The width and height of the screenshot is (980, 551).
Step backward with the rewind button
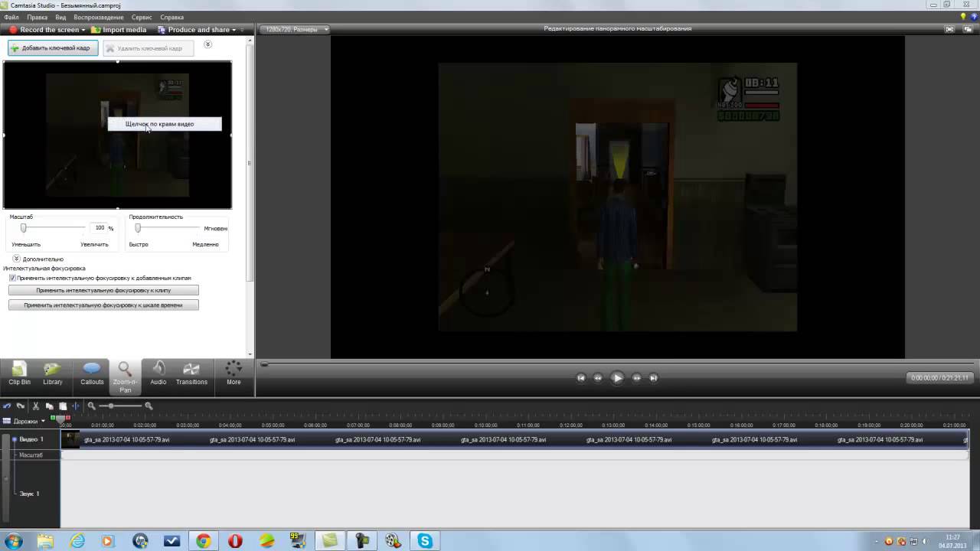[x=598, y=377]
